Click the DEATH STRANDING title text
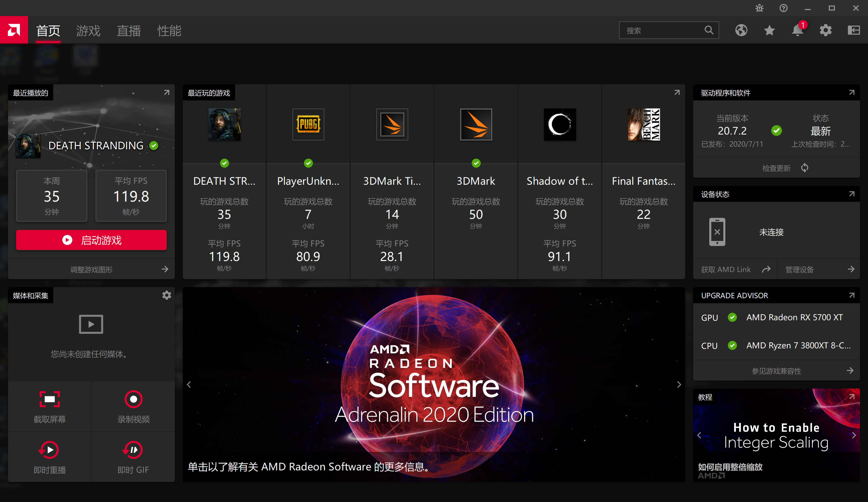 tap(96, 146)
